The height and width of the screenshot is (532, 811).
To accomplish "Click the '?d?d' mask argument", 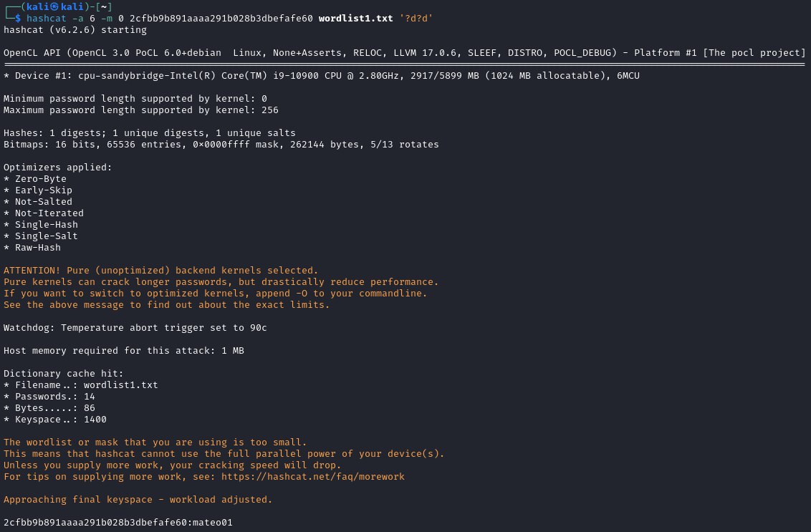I will pyautogui.click(x=416, y=19).
